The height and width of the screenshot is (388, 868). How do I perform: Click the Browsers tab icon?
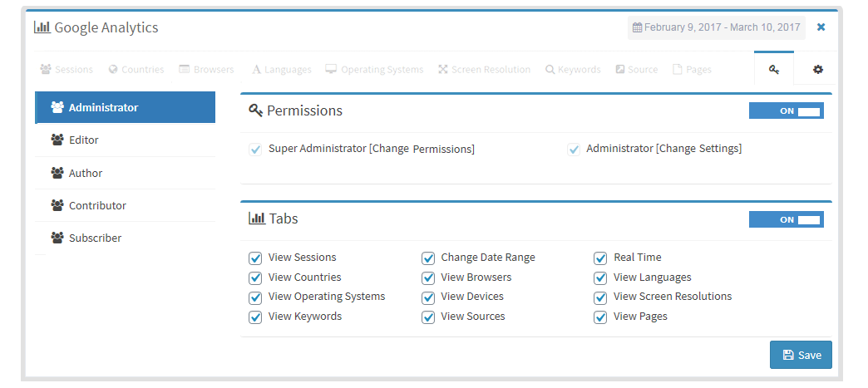click(185, 69)
